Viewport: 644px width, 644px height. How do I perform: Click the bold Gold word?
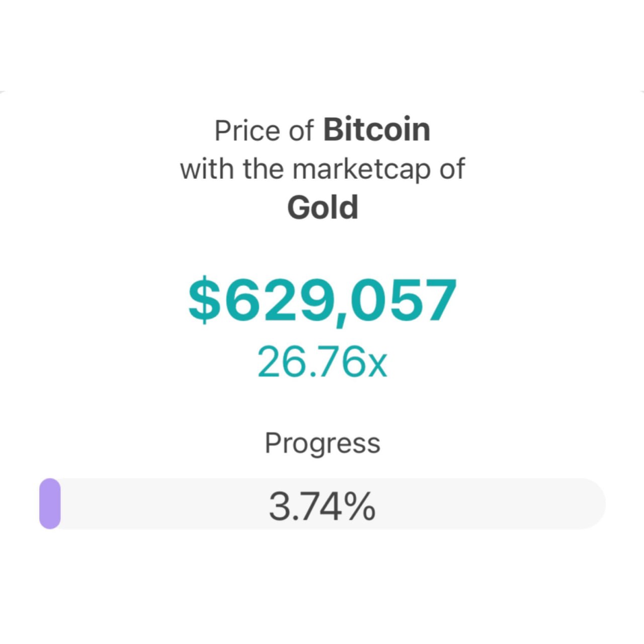click(x=323, y=207)
